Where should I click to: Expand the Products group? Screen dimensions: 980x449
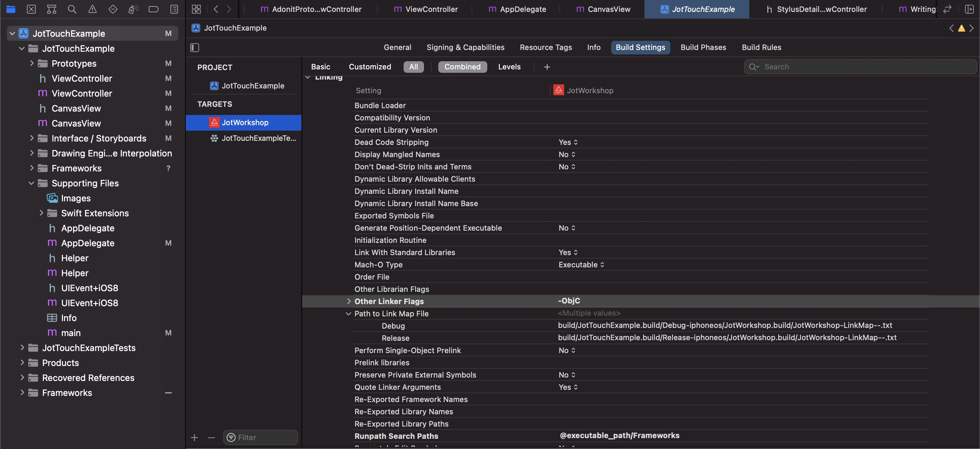tap(22, 363)
